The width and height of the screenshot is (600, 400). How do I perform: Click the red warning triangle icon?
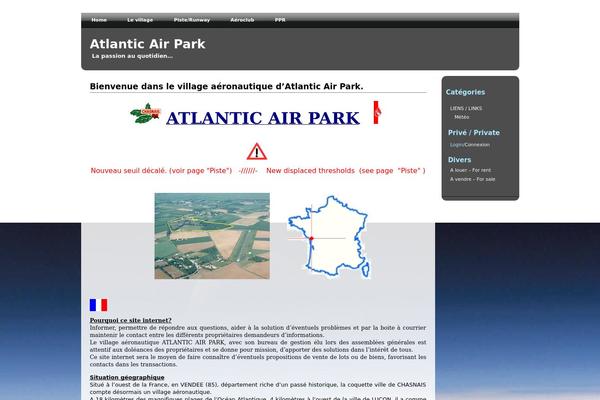click(257, 152)
